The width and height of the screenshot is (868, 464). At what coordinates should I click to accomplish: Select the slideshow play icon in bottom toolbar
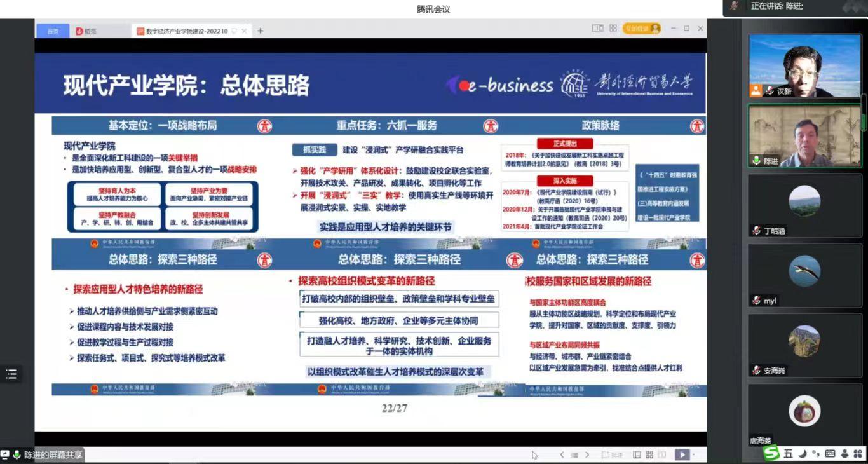pos(681,454)
